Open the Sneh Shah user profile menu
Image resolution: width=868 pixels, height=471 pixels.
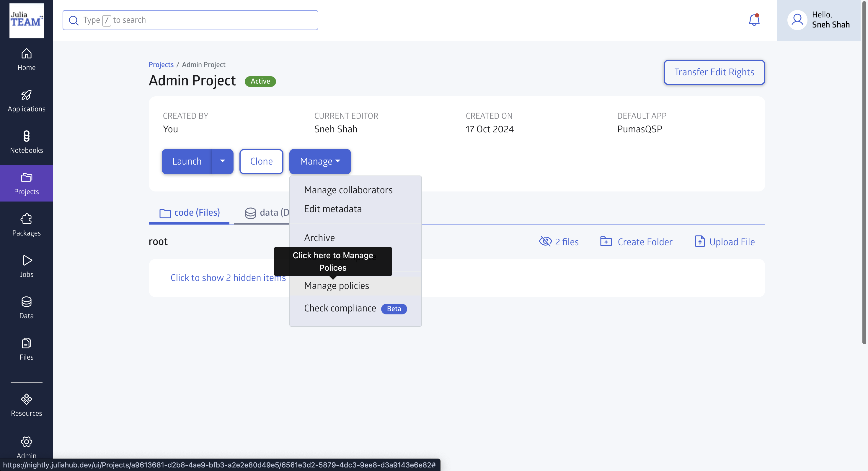tap(818, 20)
